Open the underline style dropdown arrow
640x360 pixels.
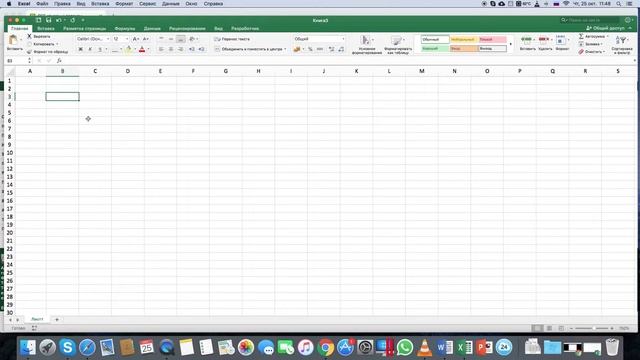pyautogui.click(x=107, y=50)
